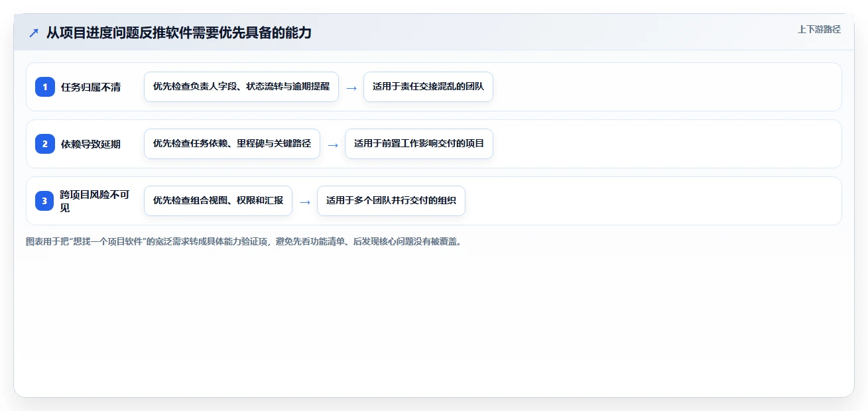Click the box 适用于责任交接混乱的团队
868x411 pixels.
point(428,87)
